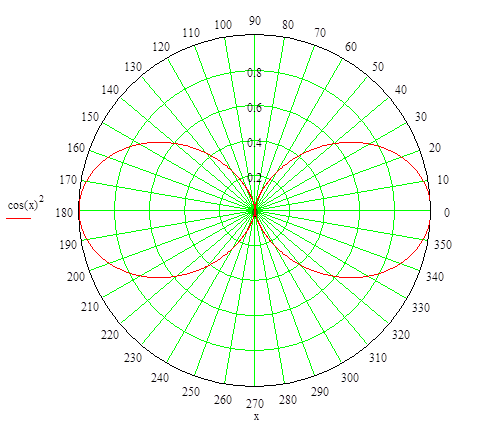The image size is (486, 440).
Task: Click the 220 degree angle label
Action: click(x=110, y=334)
